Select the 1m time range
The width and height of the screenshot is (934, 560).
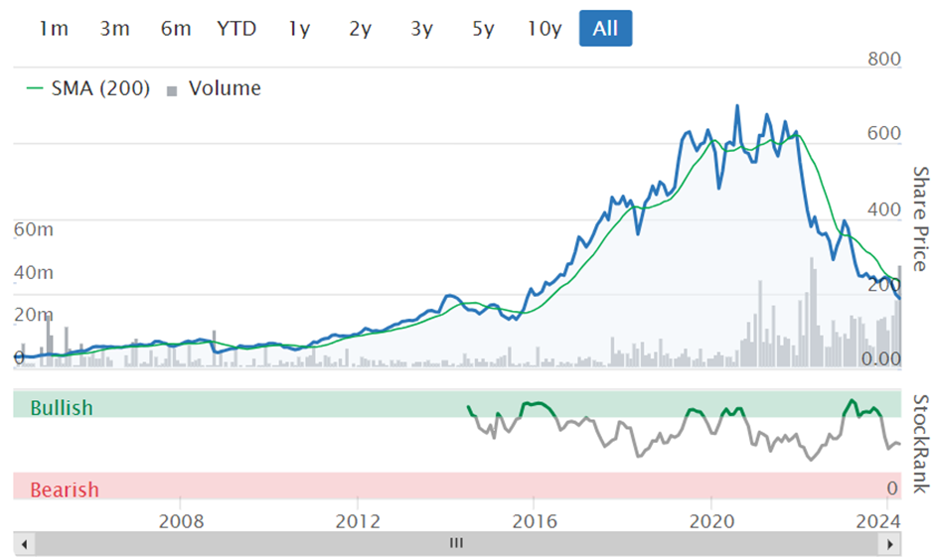(54, 29)
